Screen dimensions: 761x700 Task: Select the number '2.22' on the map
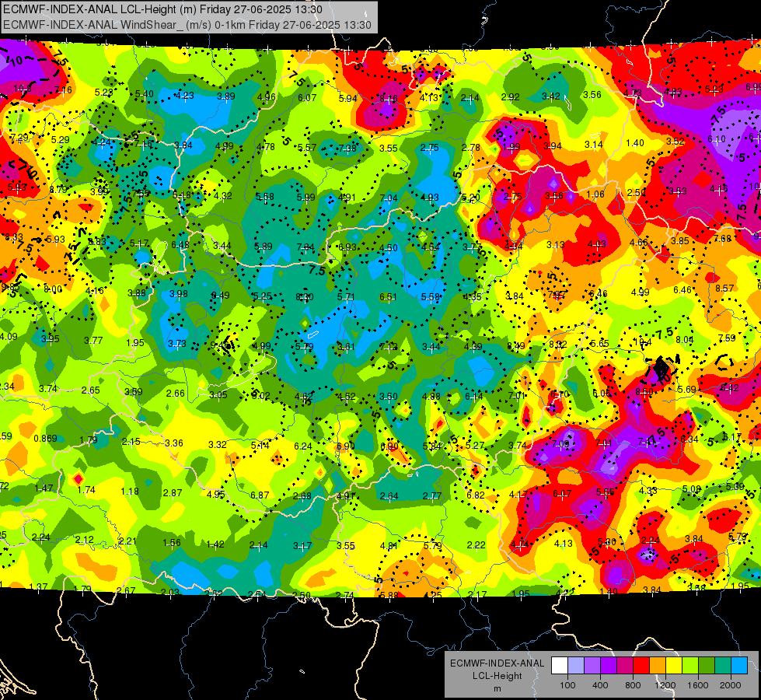pos(476,545)
